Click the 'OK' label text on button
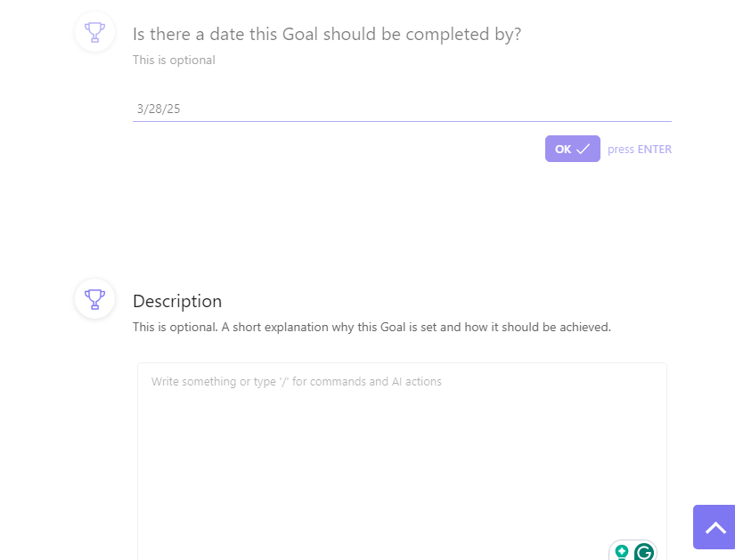735x560 pixels. click(x=563, y=150)
